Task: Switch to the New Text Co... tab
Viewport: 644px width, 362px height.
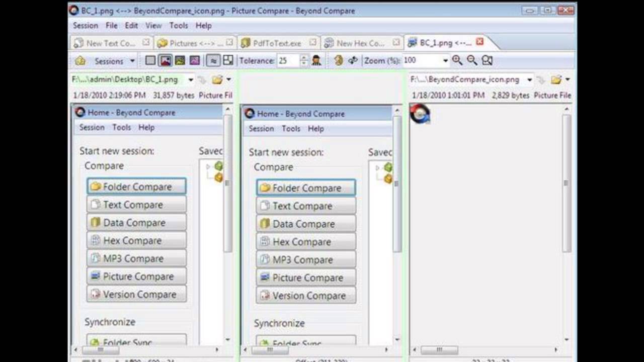Action: [111, 43]
